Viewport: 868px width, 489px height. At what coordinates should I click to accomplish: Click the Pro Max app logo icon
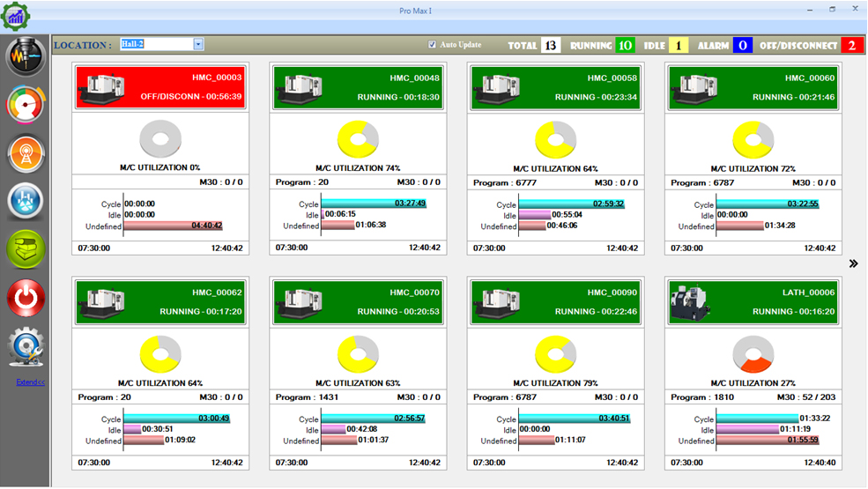15,14
